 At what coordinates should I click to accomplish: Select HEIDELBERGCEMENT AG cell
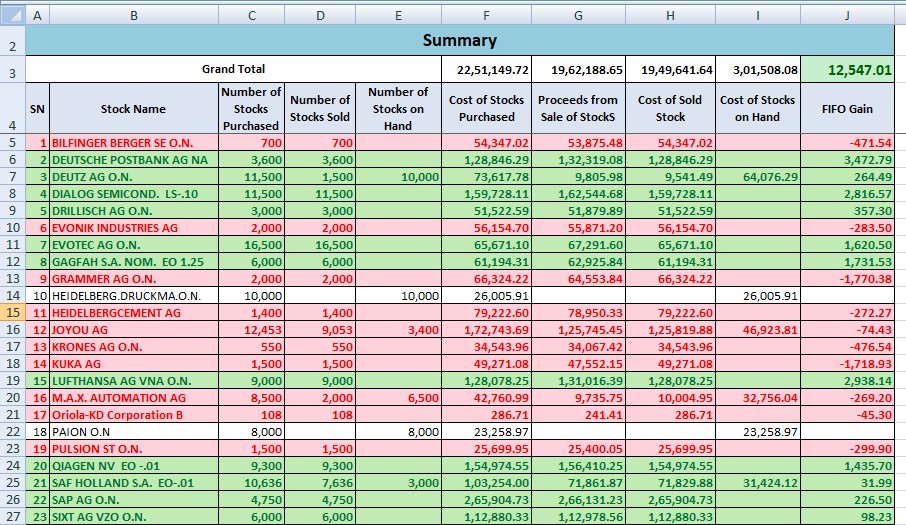pyautogui.click(x=133, y=312)
